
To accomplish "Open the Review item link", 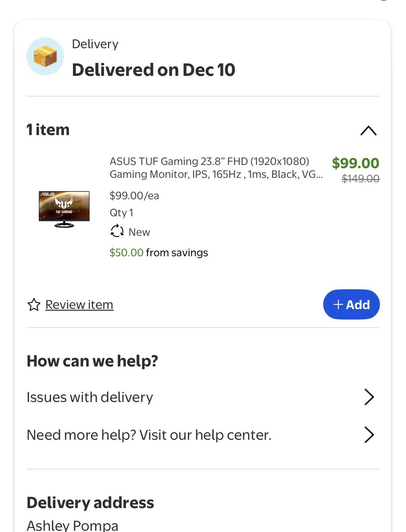I will tap(79, 305).
